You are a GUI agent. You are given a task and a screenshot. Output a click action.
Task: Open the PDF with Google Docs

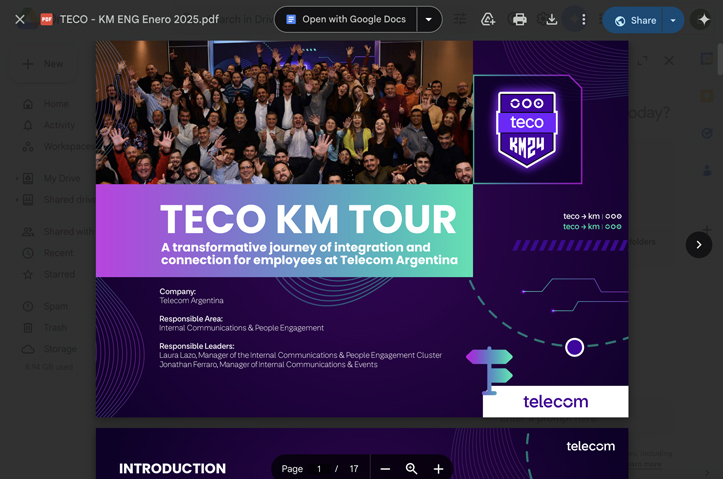[346, 19]
